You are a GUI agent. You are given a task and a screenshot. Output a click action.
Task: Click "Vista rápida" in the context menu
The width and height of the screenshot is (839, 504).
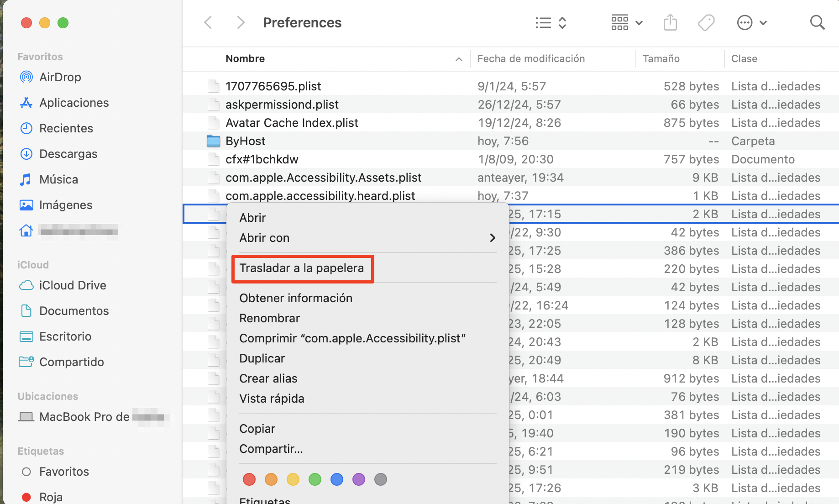click(x=272, y=398)
